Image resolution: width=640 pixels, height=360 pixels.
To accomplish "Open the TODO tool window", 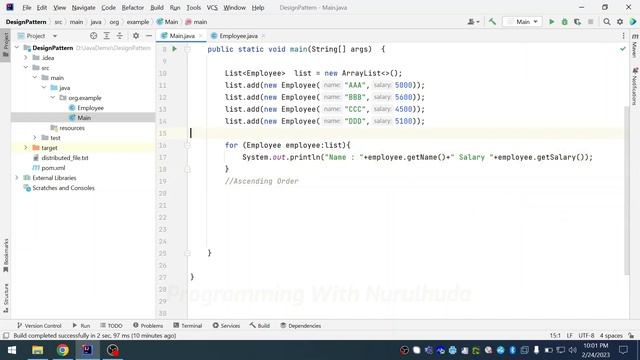I will (x=111, y=326).
